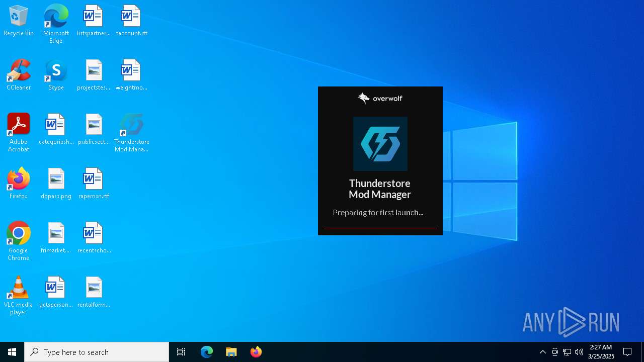Click the Thunderstore logo in splash window

(x=380, y=144)
